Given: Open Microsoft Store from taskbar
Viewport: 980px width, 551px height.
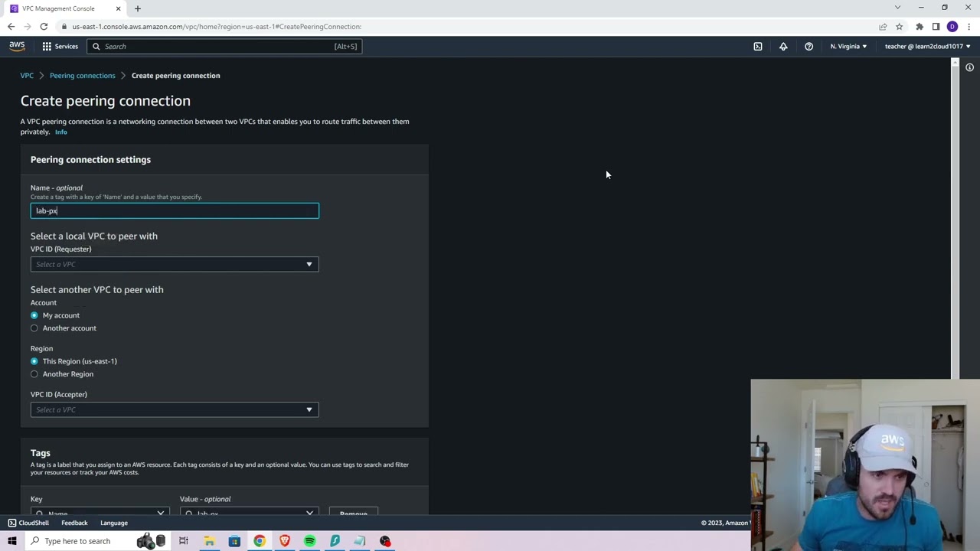Looking at the screenshot, I should (x=234, y=541).
